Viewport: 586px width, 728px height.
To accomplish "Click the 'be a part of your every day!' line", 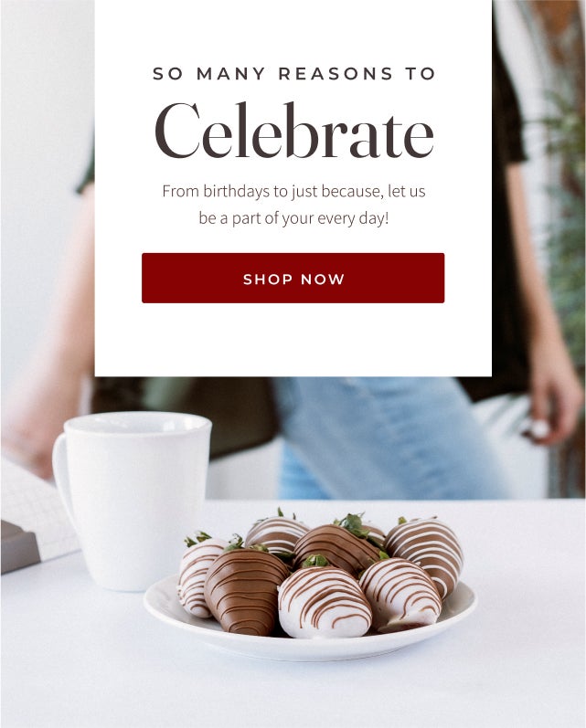I will [x=293, y=217].
